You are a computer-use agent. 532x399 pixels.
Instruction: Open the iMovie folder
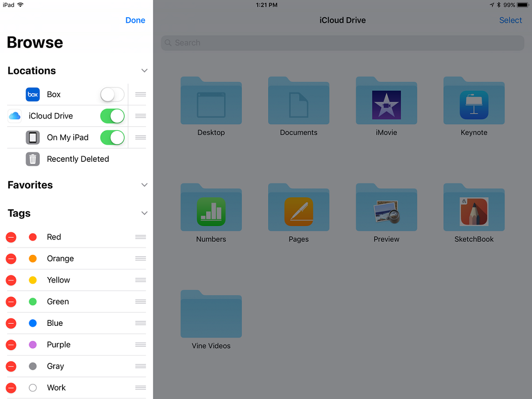(x=386, y=101)
